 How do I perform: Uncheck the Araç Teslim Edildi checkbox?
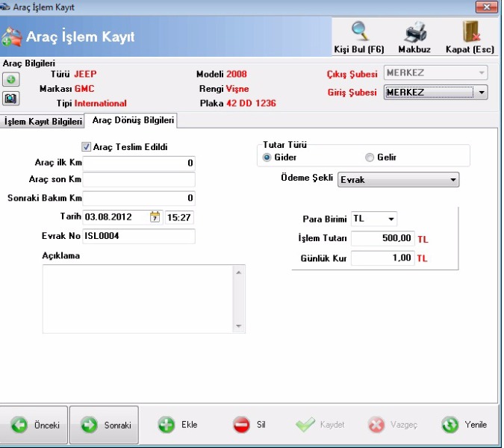tap(87, 147)
